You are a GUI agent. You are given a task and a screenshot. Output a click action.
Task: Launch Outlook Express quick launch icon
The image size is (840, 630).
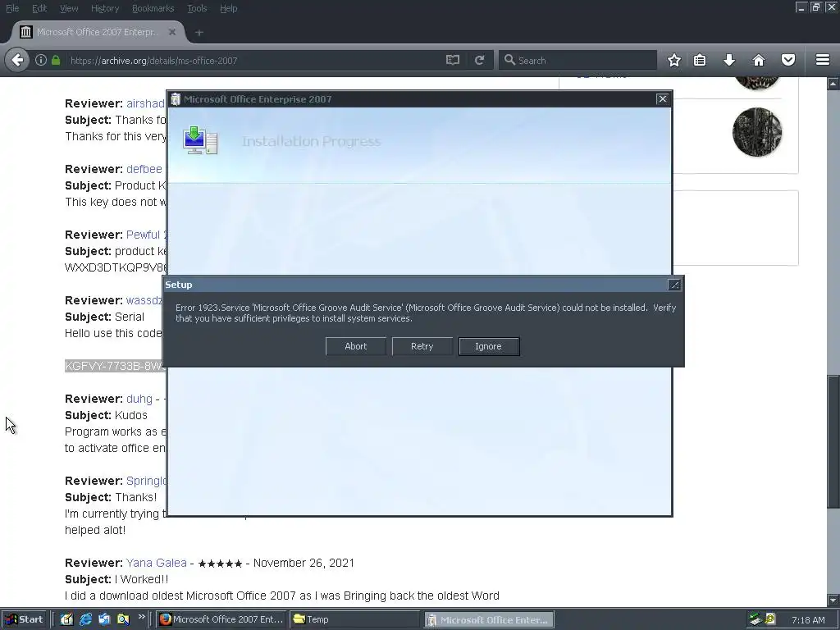point(104,619)
